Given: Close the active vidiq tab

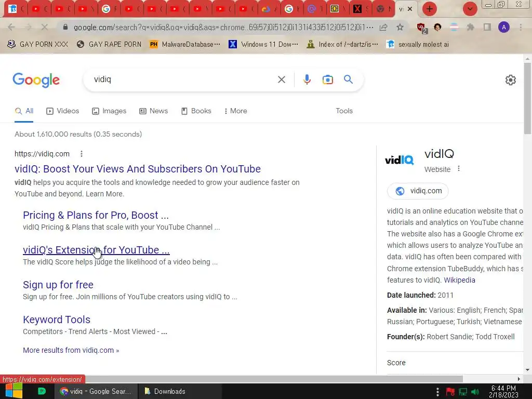Looking at the screenshot, I should [x=410, y=9].
